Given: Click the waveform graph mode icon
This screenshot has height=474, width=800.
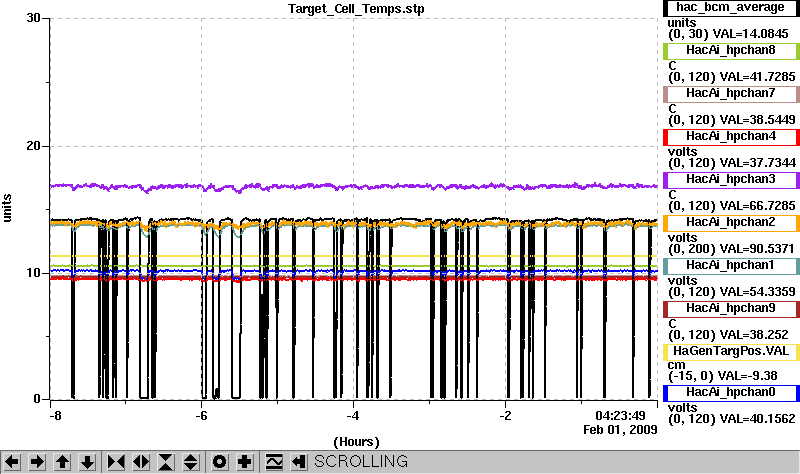Looking at the screenshot, I should point(274,462).
